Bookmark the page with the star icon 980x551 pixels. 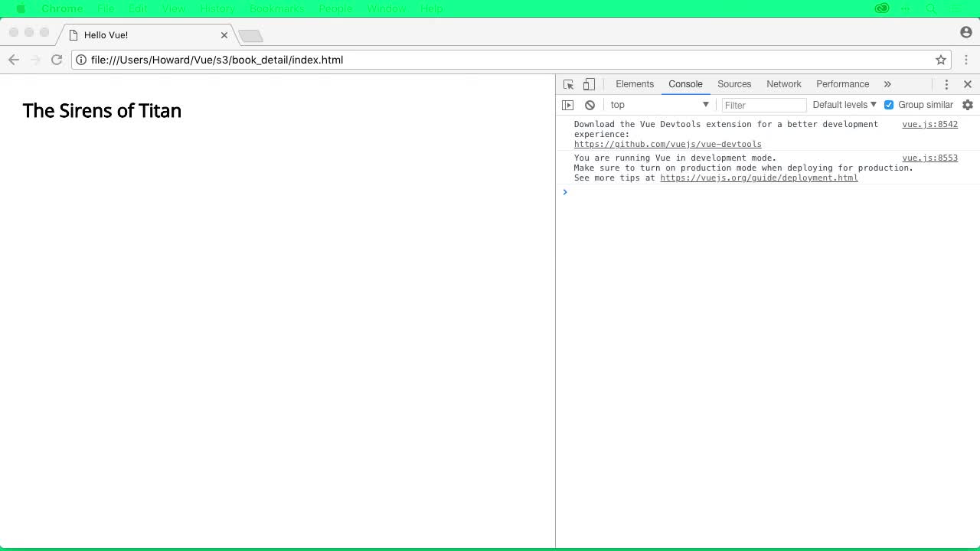click(941, 60)
